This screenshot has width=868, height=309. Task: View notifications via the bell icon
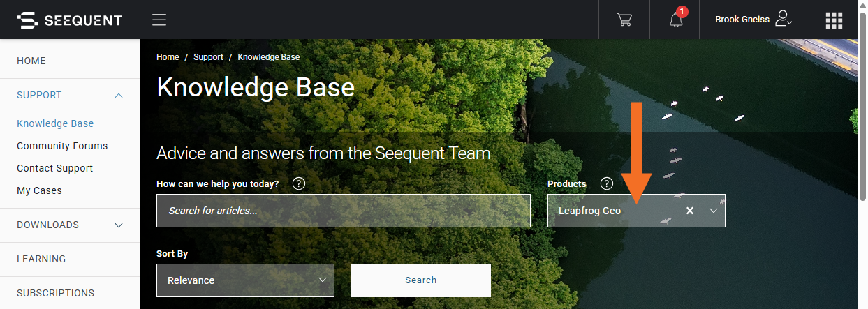pos(676,20)
